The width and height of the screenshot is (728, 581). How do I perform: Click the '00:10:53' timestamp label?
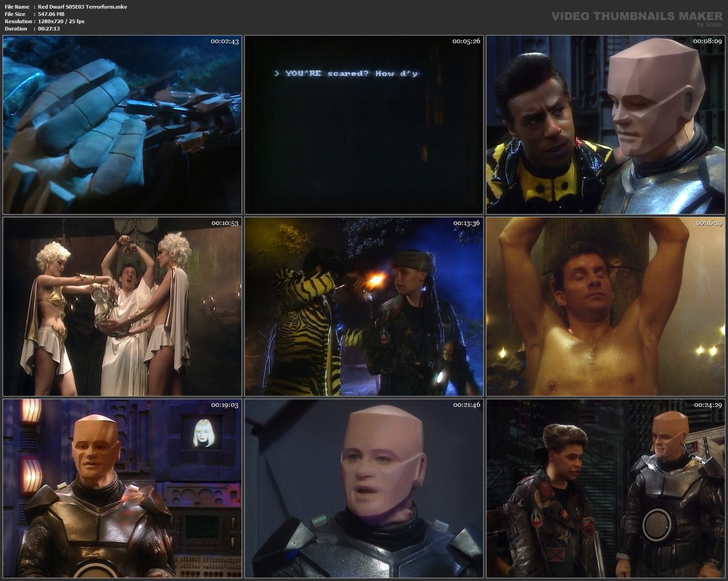(x=225, y=224)
